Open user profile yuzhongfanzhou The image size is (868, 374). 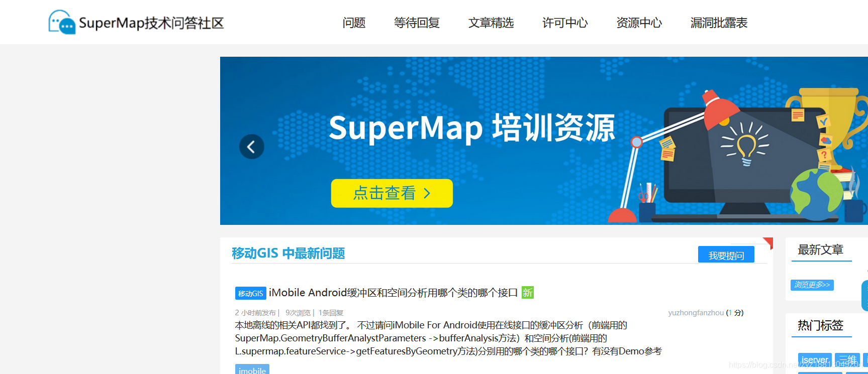(696, 312)
